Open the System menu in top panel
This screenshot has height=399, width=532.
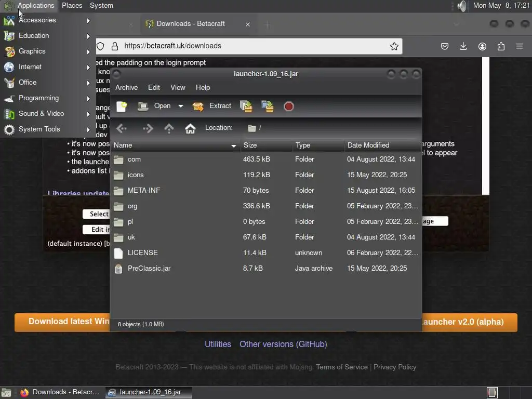click(x=101, y=5)
